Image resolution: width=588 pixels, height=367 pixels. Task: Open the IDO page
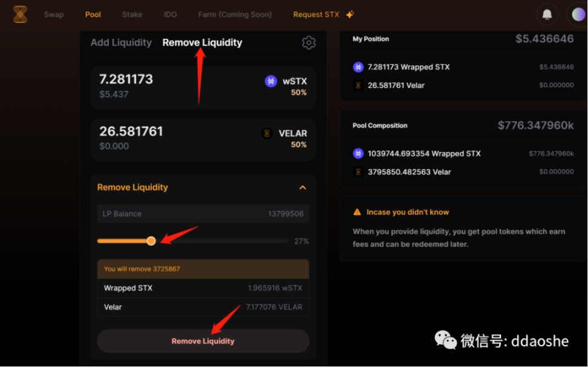(170, 15)
